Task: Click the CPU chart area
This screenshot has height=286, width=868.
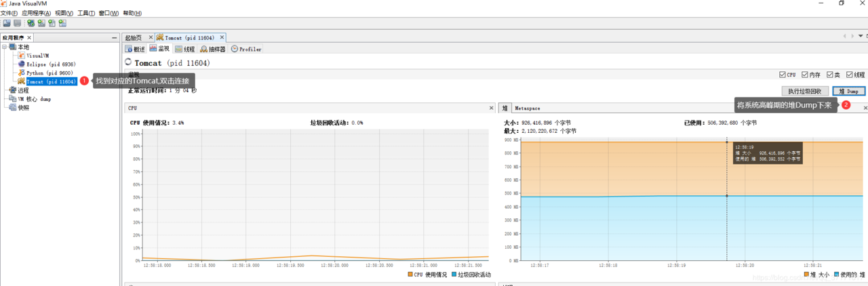Action: (315, 197)
